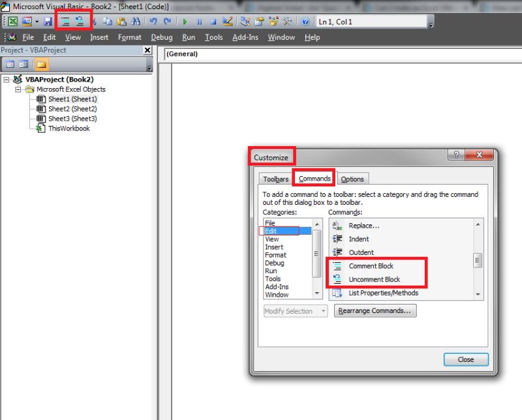Open the Design Mode icon
This screenshot has width=522, height=420.
tap(228, 20)
